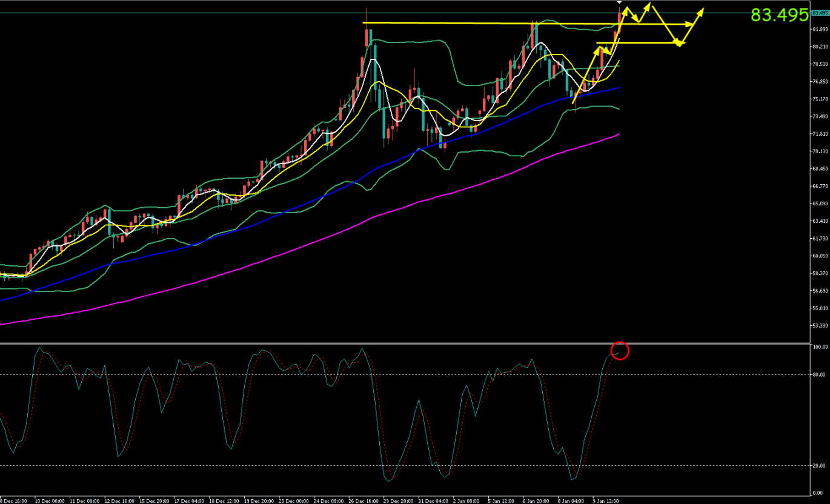Select the yellow arrowhead at the projected pullback low
The width and height of the screenshot is (830, 504).
coord(680,43)
